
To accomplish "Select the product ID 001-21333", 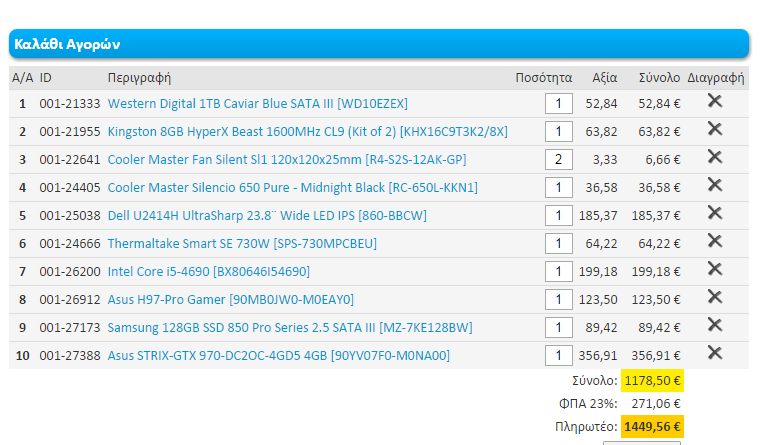I will click(70, 104).
